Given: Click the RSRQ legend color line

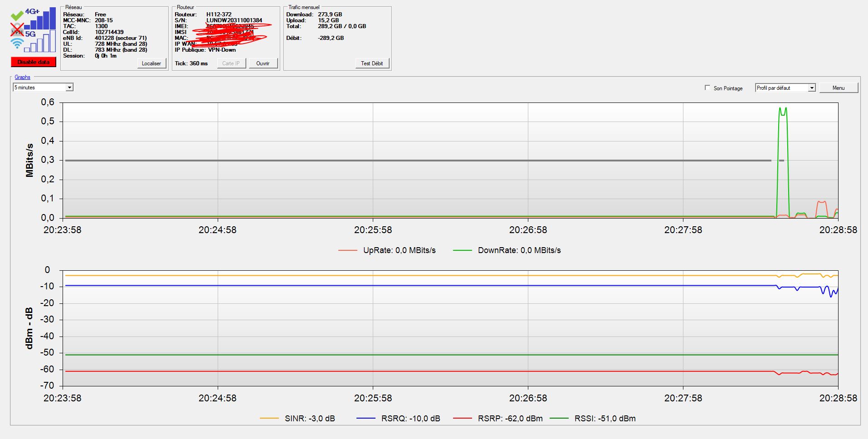Looking at the screenshot, I should coord(366,419).
